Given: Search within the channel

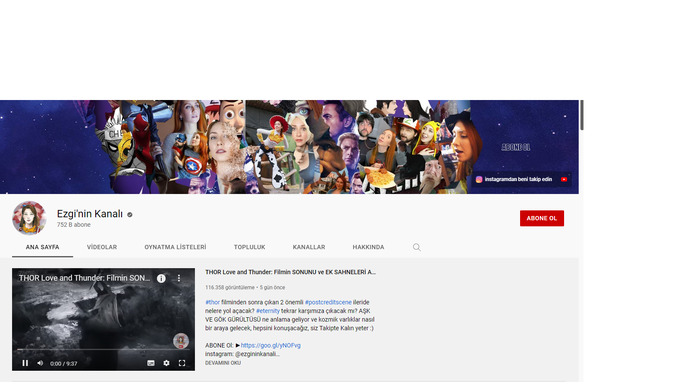Looking at the screenshot, I should click(x=417, y=247).
